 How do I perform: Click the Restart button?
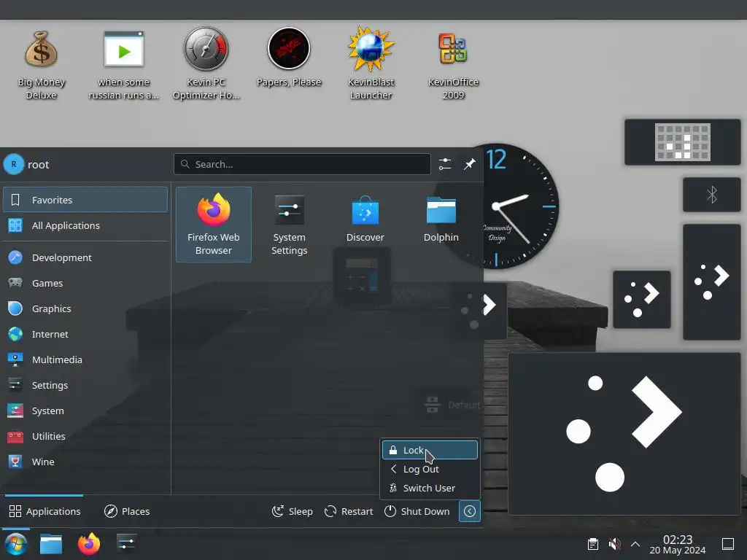click(349, 511)
